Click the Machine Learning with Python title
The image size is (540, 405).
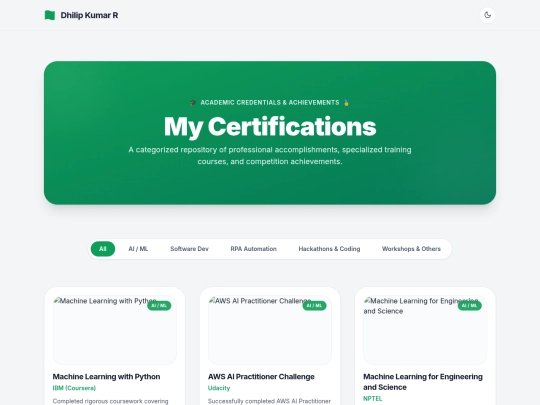106,376
